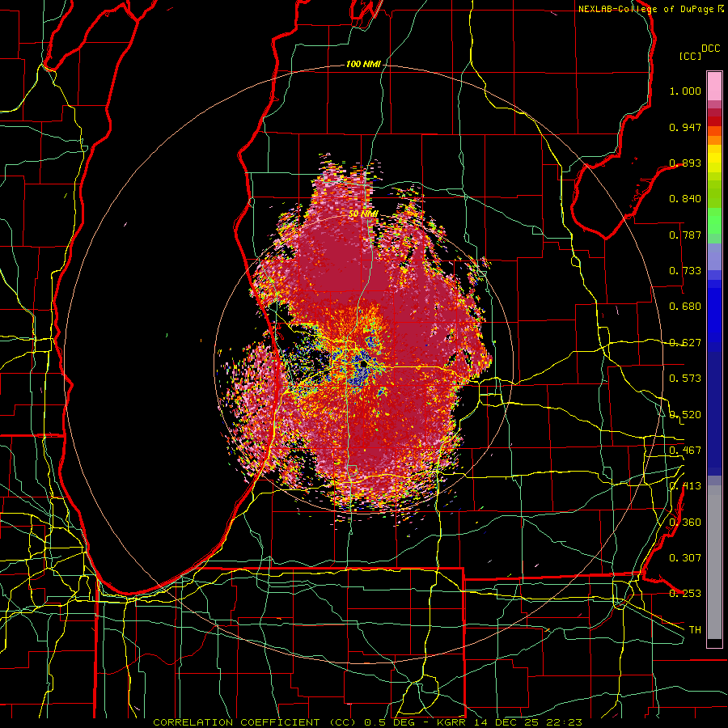Select the 0.360 legend value
Screen dimensions: 728x728
coord(685,523)
